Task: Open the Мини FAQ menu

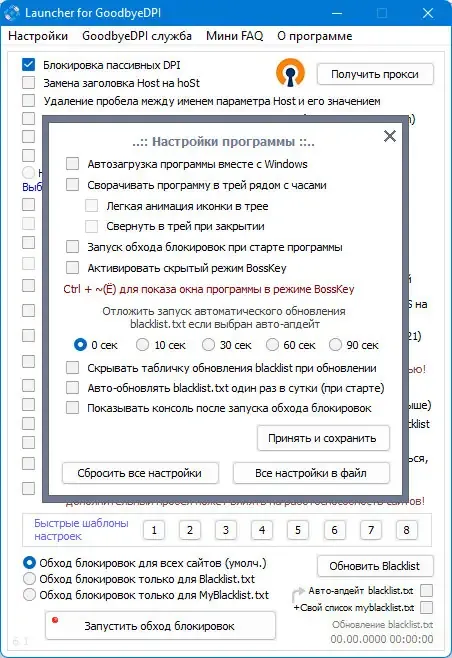Action: pyautogui.click(x=234, y=36)
